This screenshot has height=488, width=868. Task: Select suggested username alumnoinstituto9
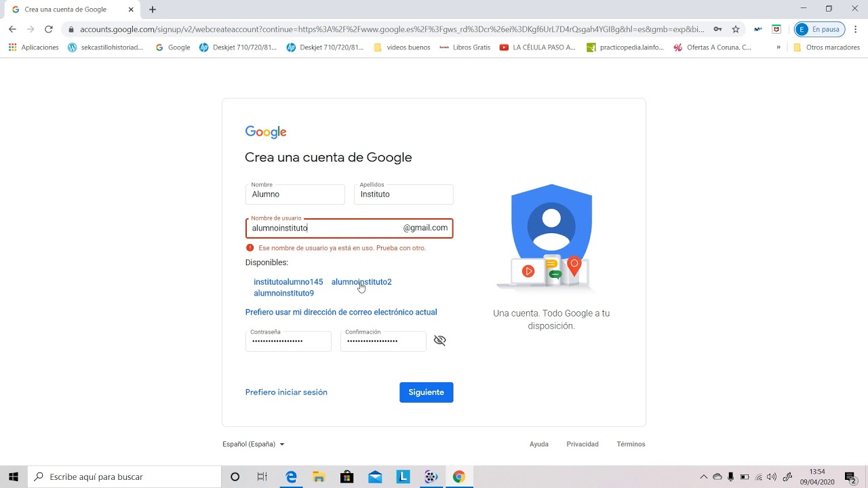point(283,293)
